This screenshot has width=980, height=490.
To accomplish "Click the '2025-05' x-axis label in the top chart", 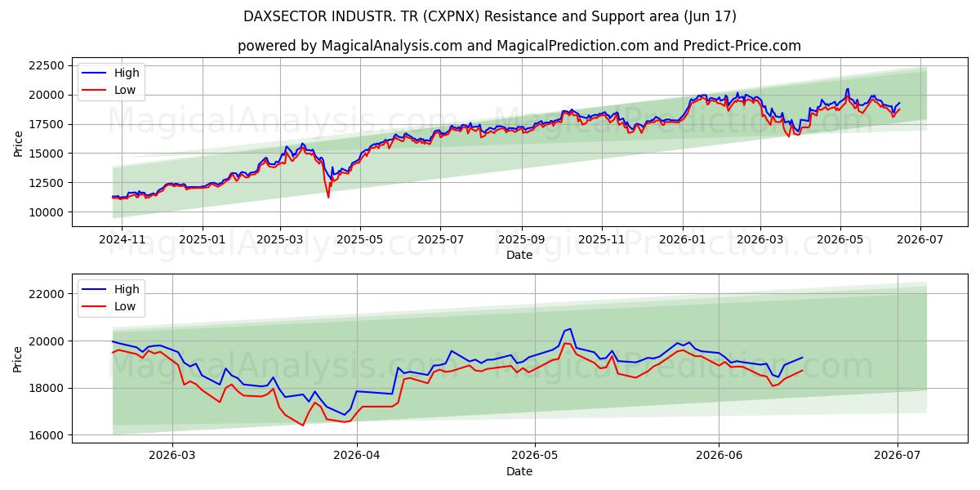I will [x=360, y=241].
